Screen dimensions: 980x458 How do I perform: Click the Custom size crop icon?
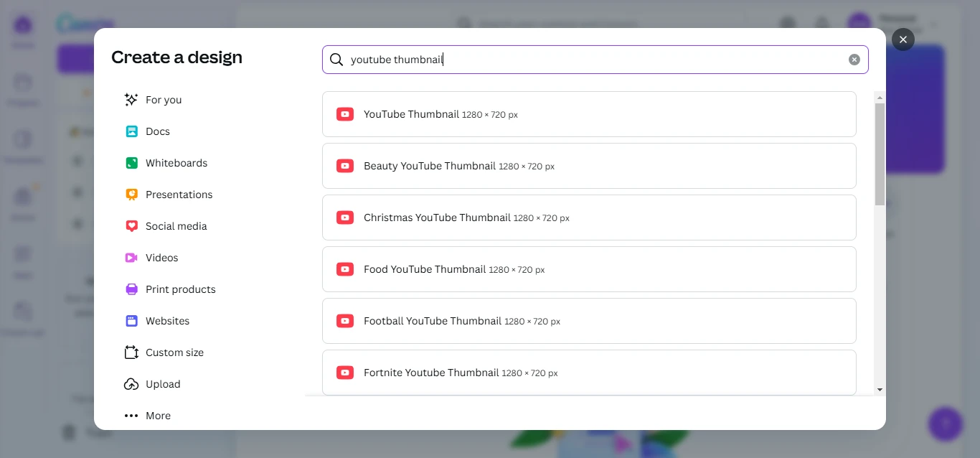click(131, 352)
